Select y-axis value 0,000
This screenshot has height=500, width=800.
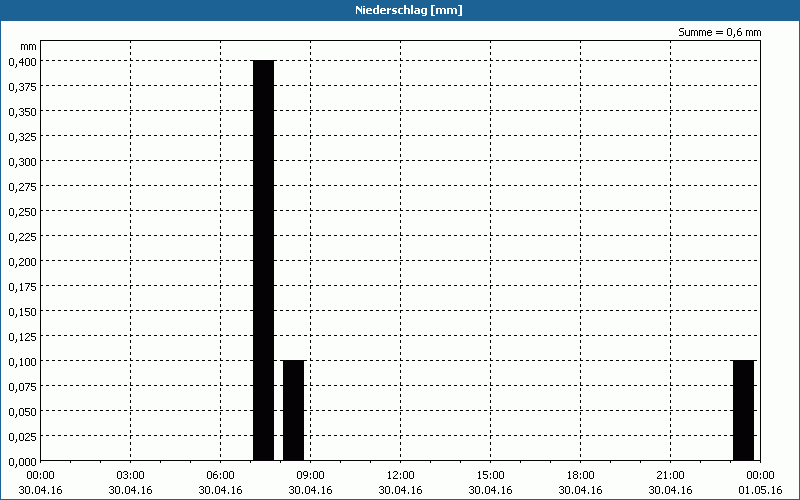tap(22, 462)
